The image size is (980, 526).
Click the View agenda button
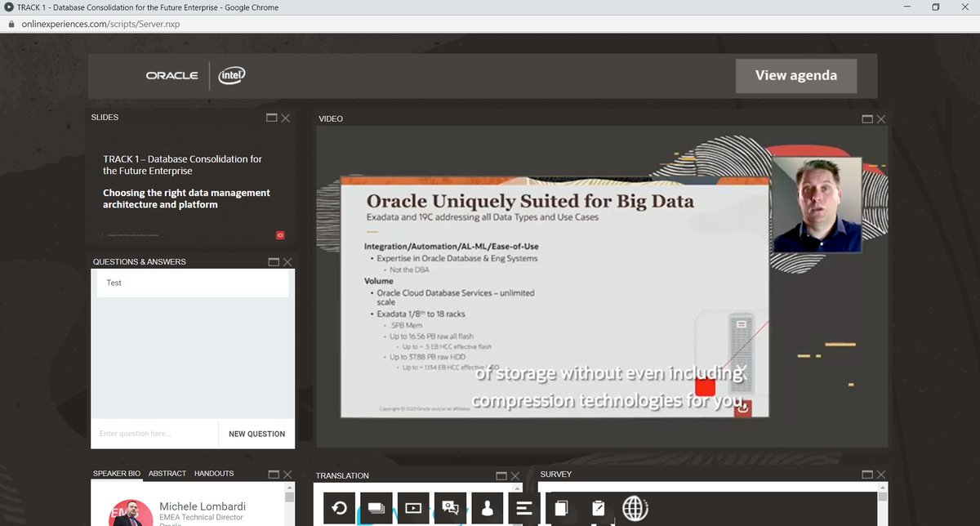point(796,75)
